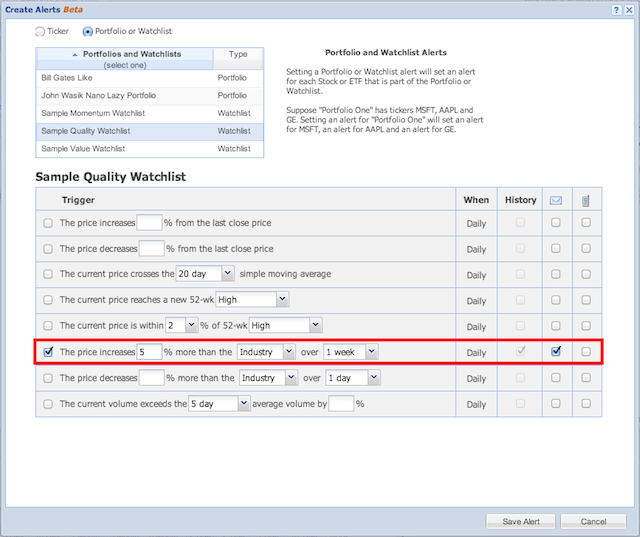The image size is (640, 537).
Task: Click the When column header
Action: pyautogui.click(x=476, y=200)
